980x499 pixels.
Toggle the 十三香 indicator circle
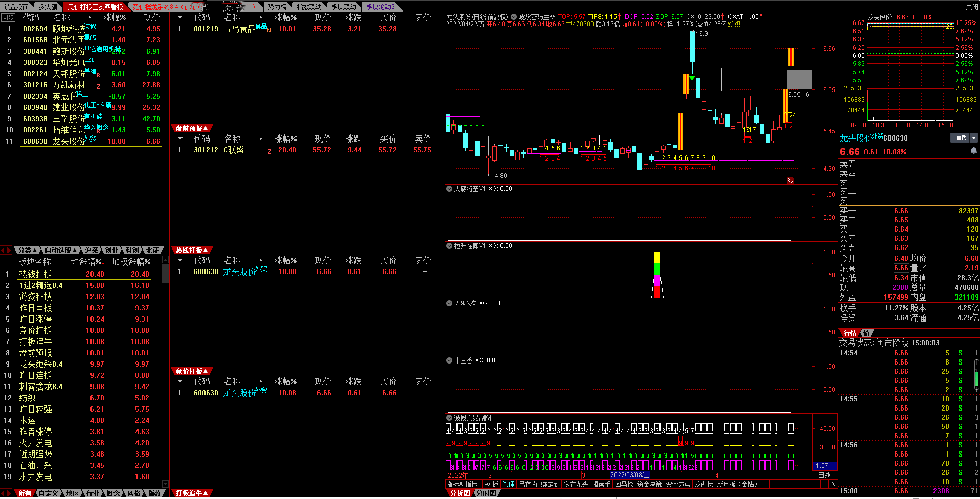coord(449,360)
